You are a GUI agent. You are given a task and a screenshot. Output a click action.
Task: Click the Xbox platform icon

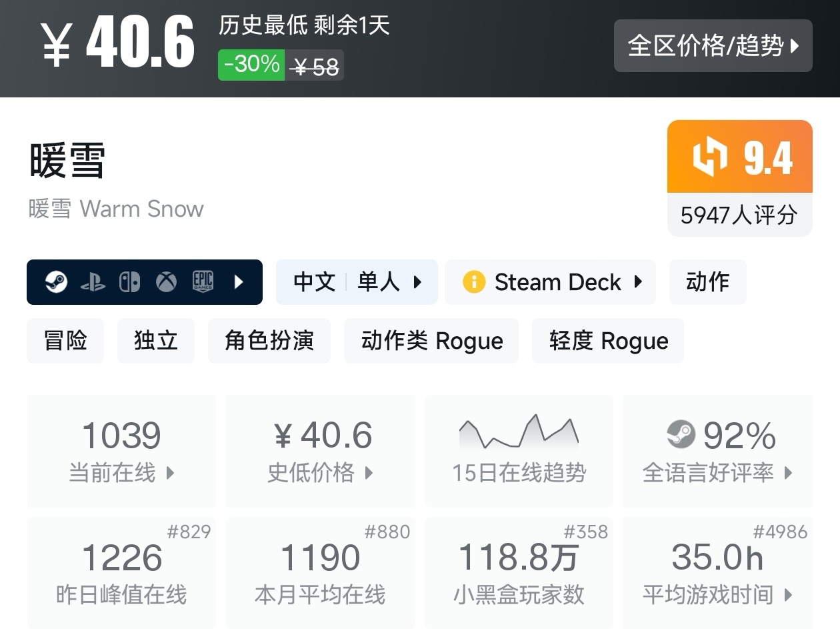coord(166,282)
